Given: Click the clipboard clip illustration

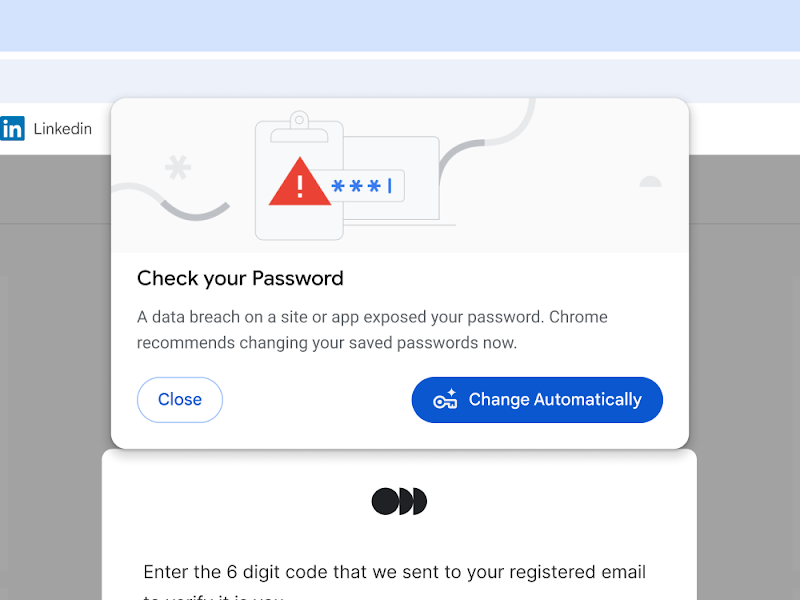Looking at the screenshot, I should click(x=297, y=123).
